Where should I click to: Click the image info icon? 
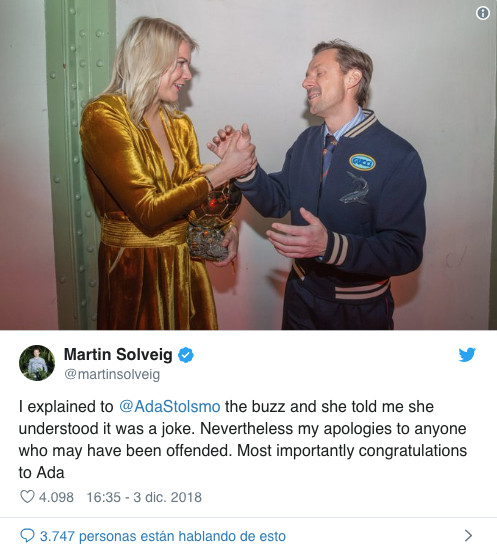pyautogui.click(x=483, y=13)
